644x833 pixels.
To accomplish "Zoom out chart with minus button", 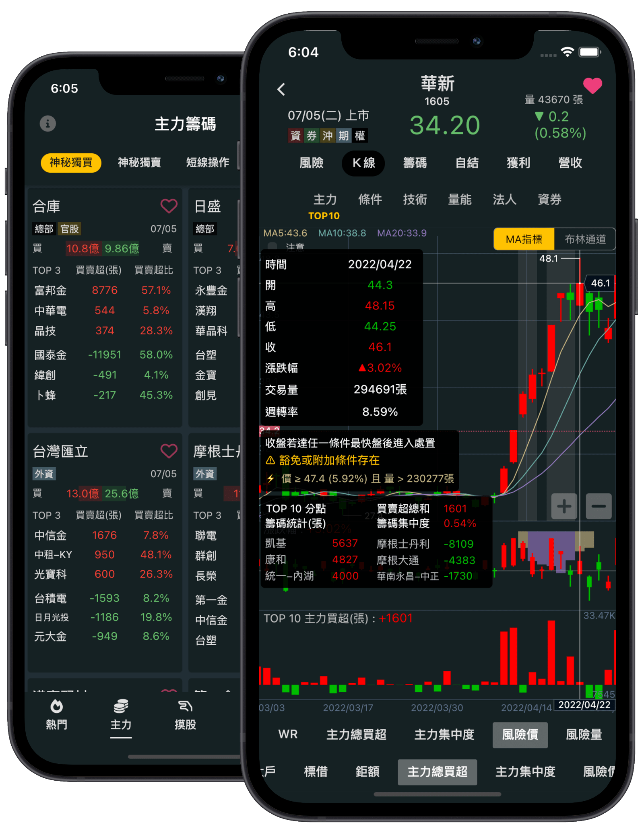I will coord(599,506).
